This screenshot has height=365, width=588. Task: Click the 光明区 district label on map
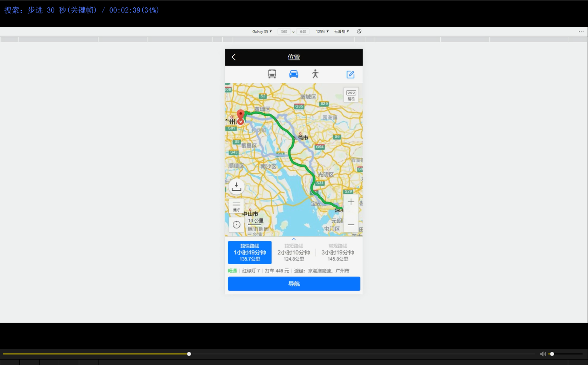tap(325, 174)
